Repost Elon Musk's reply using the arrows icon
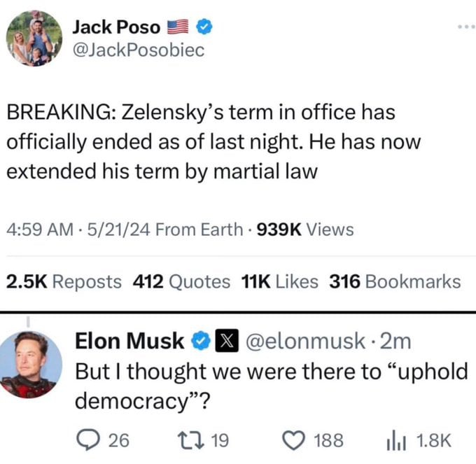Image resolution: width=476 pixels, height=464 pixels. point(190,440)
